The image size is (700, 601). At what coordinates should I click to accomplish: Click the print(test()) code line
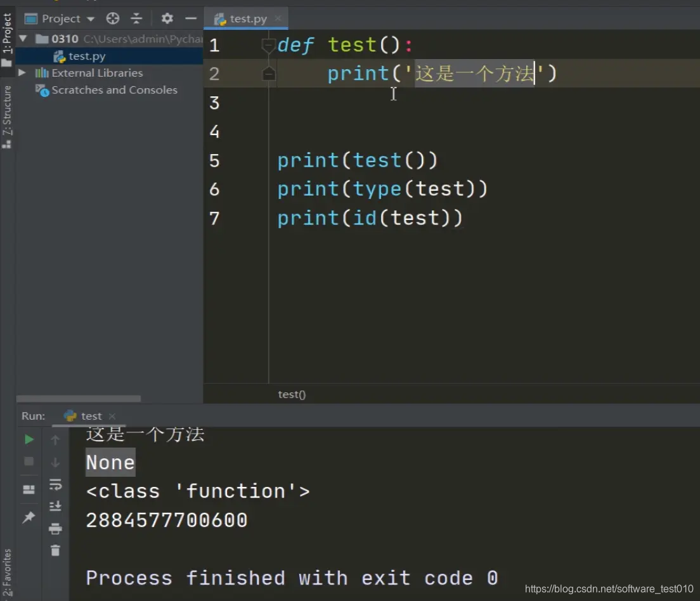(x=358, y=160)
